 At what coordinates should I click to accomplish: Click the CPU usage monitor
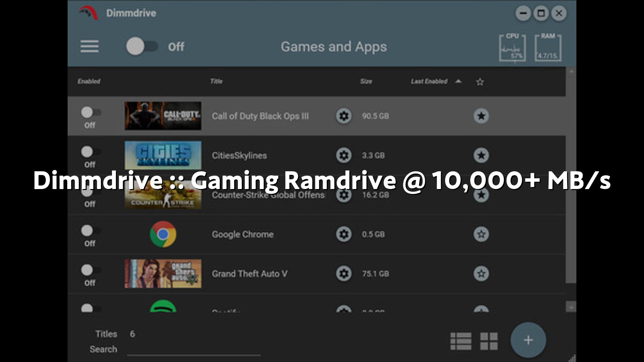coord(512,48)
